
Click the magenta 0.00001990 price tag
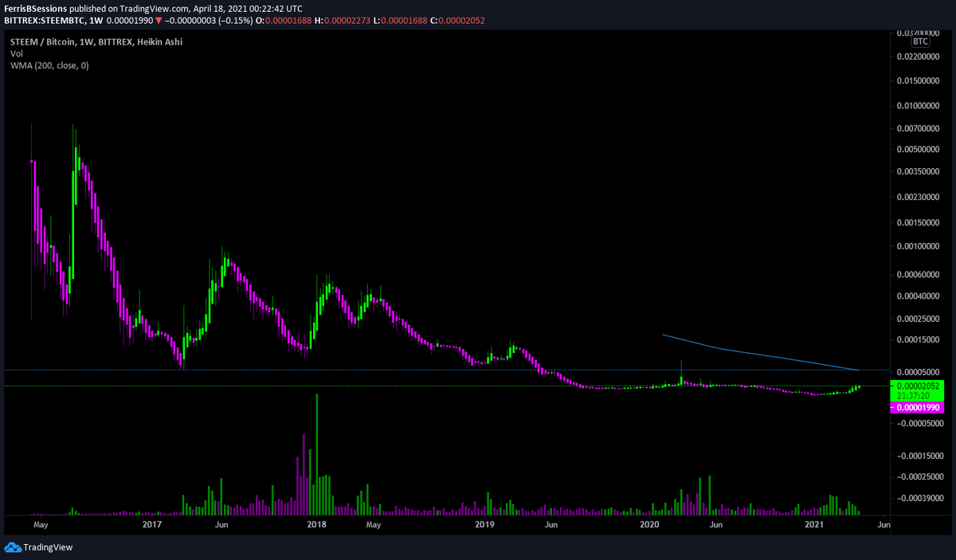[918, 407]
